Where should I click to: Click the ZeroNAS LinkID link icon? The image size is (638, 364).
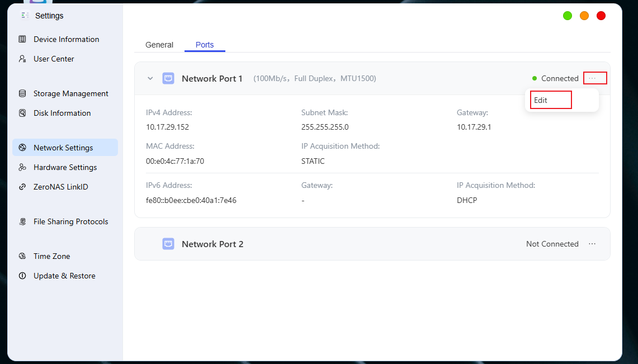coord(22,187)
